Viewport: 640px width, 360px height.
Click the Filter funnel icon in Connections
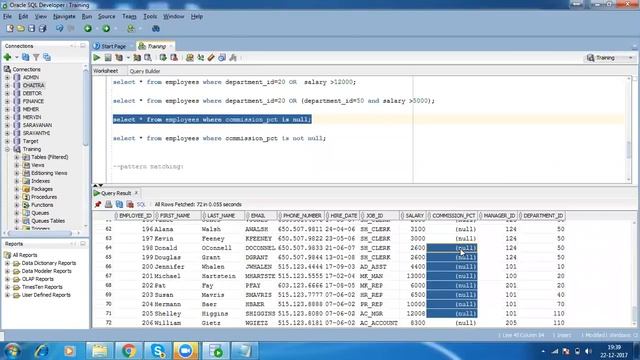(x=36, y=57)
